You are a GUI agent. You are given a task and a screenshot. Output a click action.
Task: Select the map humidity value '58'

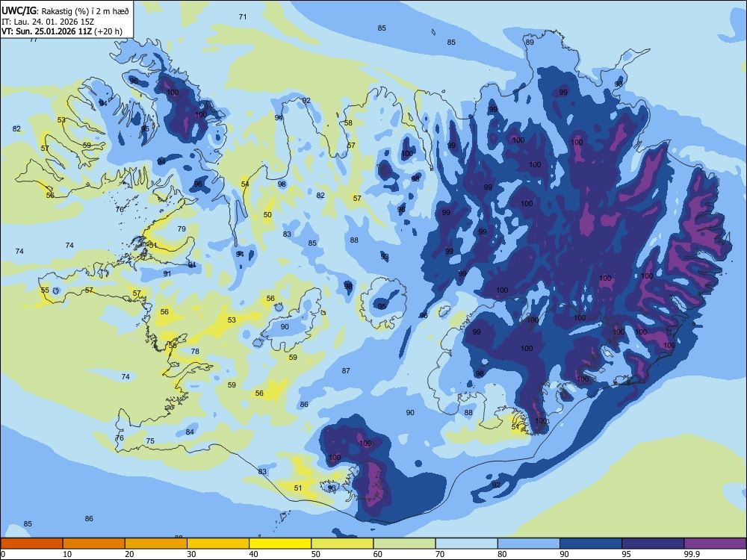pyautogui.click(x=348, y=123)
